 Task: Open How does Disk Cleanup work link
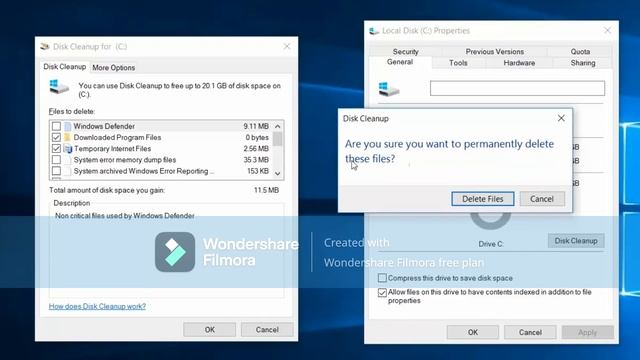coord(97,306)
